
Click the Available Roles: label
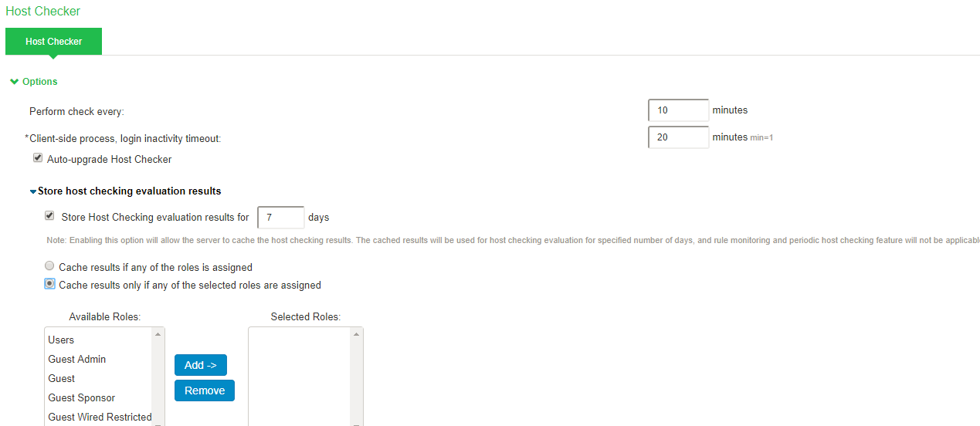[x=105, y=316]
